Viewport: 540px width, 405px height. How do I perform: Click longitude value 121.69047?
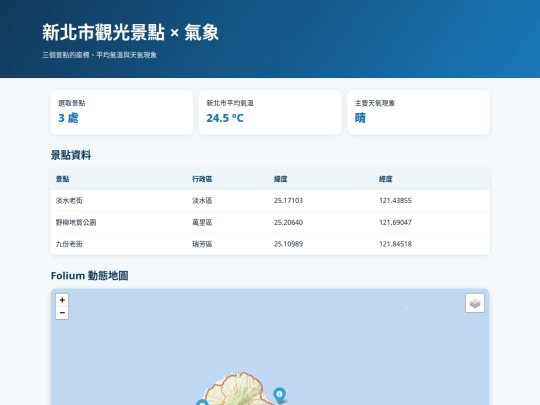tap(395, 222)
